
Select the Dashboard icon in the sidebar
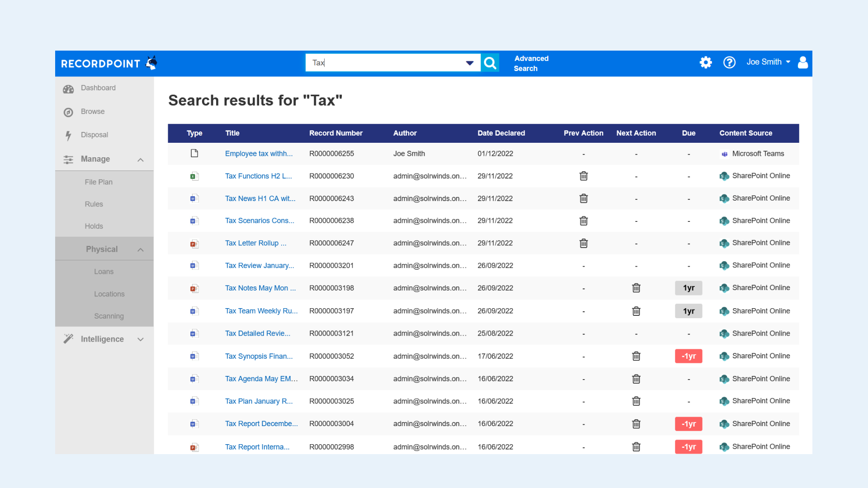click(68, 89)
